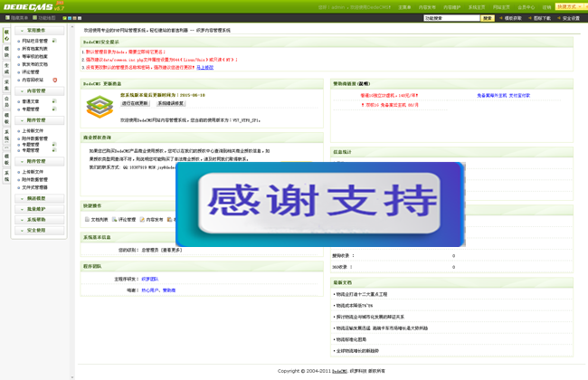Click the sidebar scrollbar up arrow

pos(72,26)
